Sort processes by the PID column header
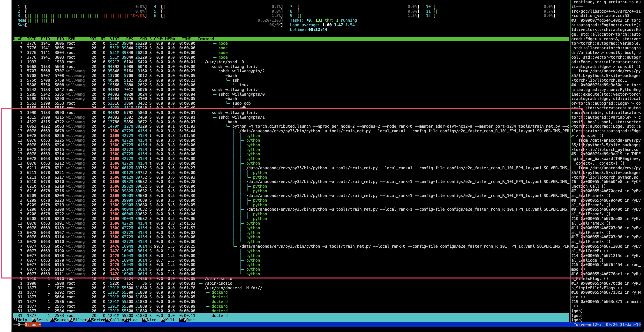 60,39
